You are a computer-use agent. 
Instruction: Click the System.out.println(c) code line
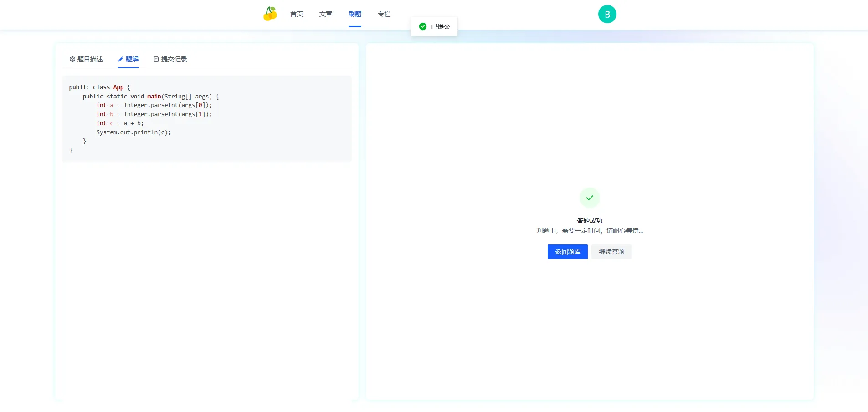pyautogui.click(x=134, y=132)
